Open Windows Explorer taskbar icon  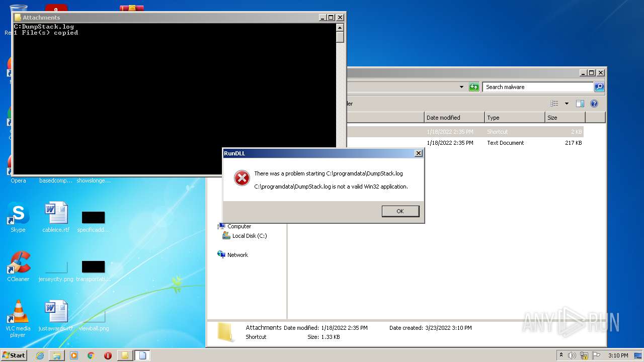(57, 355)
